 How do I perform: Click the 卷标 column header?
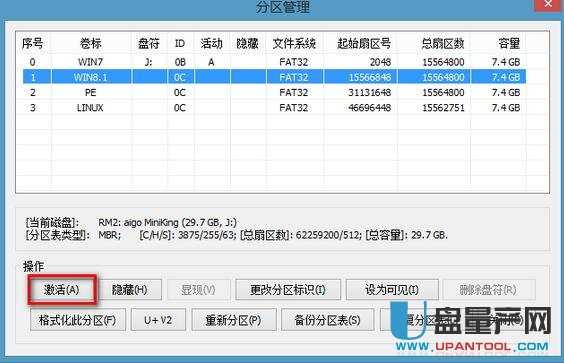click(x=91, y=44)
